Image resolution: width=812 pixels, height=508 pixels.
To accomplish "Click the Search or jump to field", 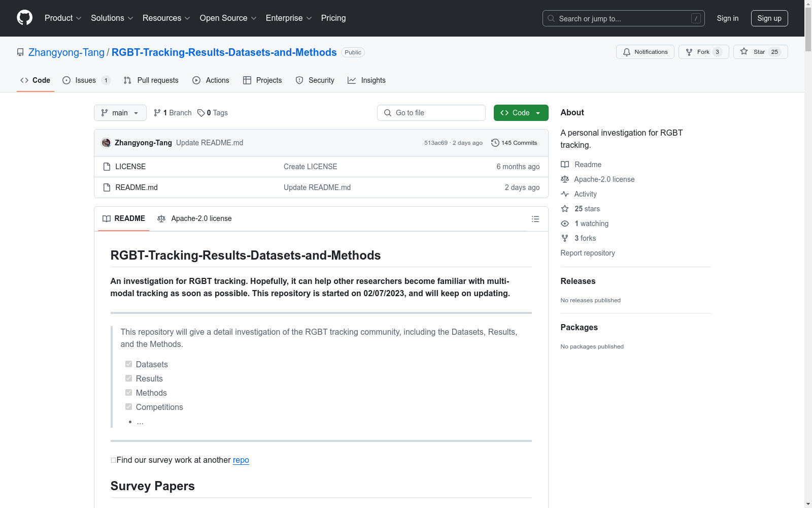I will (624, 18).
